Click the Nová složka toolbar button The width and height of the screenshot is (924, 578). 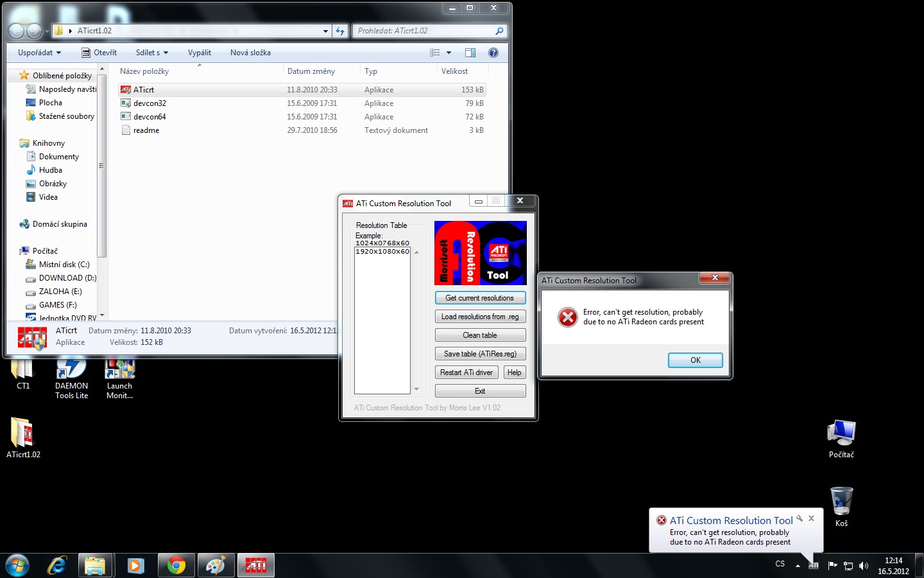[x=250, y=53]
